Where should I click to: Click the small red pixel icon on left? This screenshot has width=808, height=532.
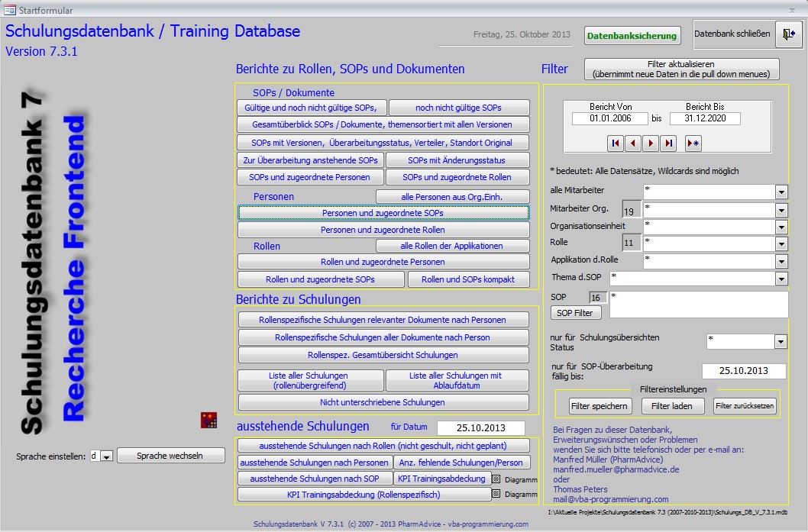coord(207,418)
